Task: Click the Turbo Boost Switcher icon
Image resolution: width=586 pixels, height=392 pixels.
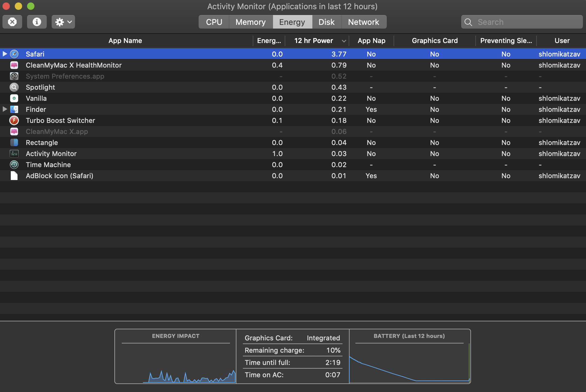Action: 14,120
